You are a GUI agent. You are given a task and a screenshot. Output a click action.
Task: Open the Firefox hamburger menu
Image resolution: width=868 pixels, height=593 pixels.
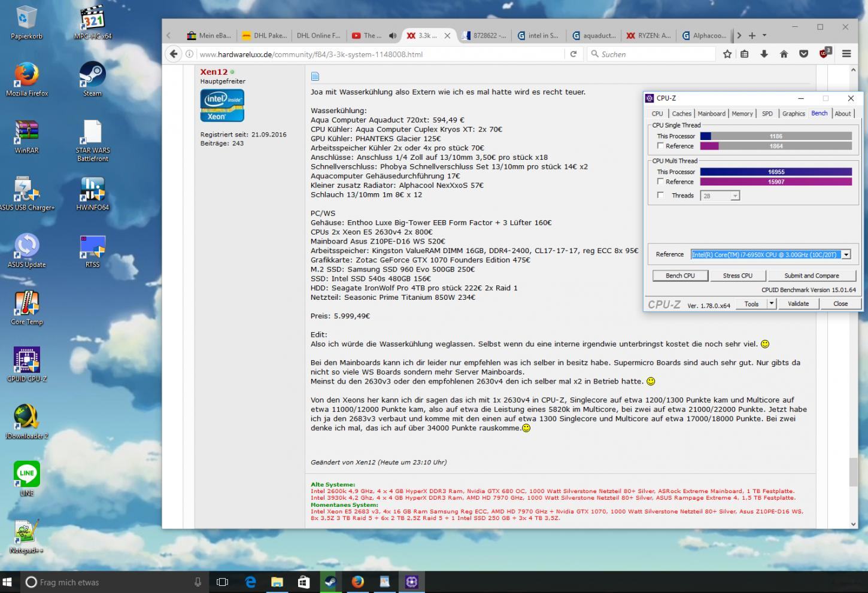point(846,54)
